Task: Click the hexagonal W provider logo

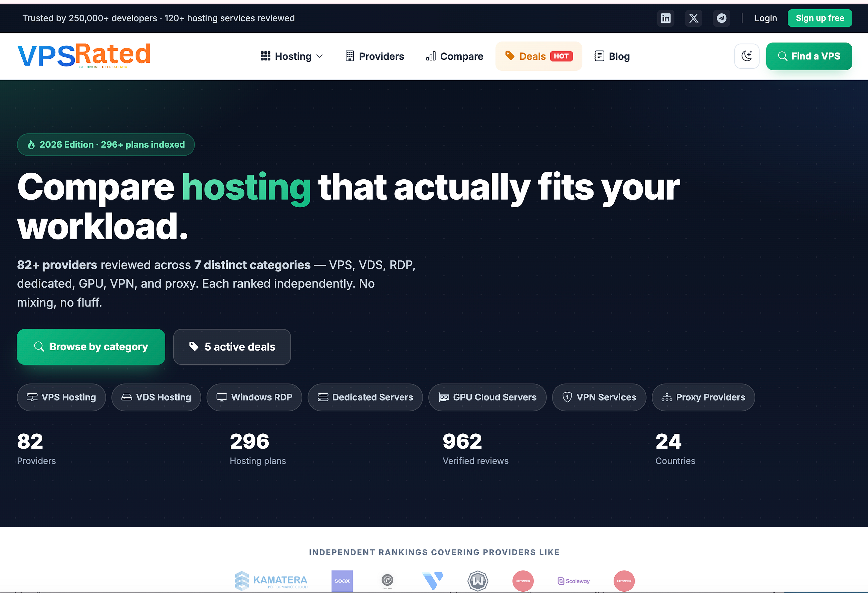Action: pos(478,581)
